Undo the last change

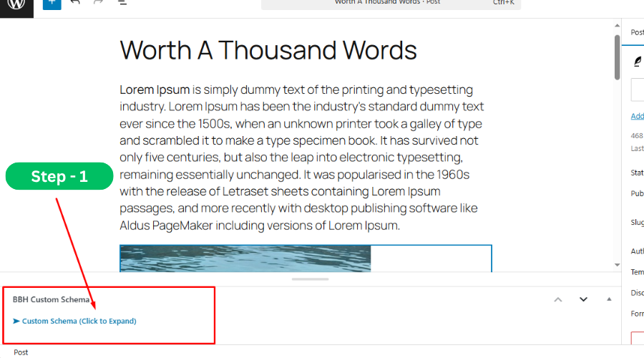pos(75,2)
